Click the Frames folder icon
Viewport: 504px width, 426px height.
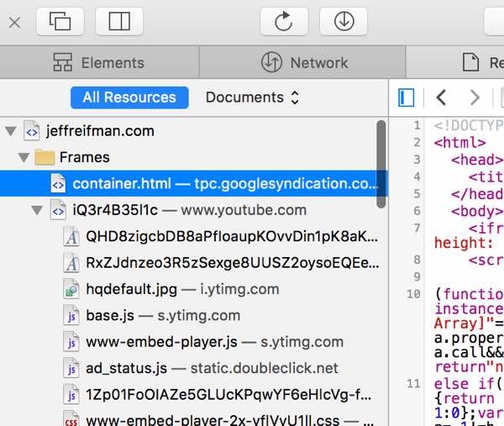pyautogui.click(x=45, y=157)
